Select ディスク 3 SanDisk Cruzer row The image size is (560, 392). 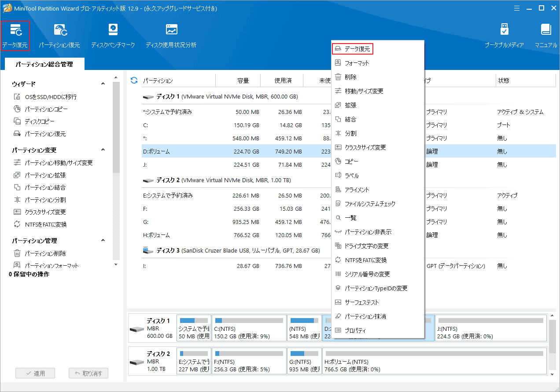pyautogui.click(x=349, y=250)
